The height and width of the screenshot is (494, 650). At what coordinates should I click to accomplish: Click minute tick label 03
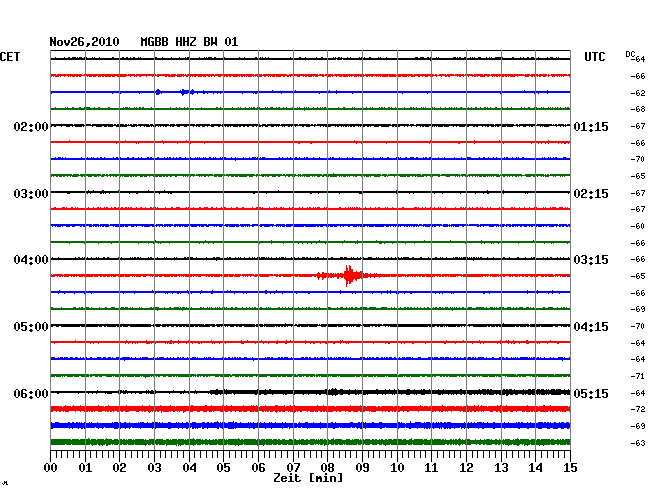tap(154, 468)
